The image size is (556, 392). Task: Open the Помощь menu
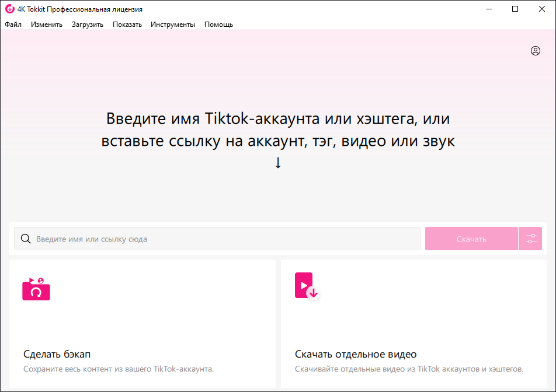tap(218, 24)
